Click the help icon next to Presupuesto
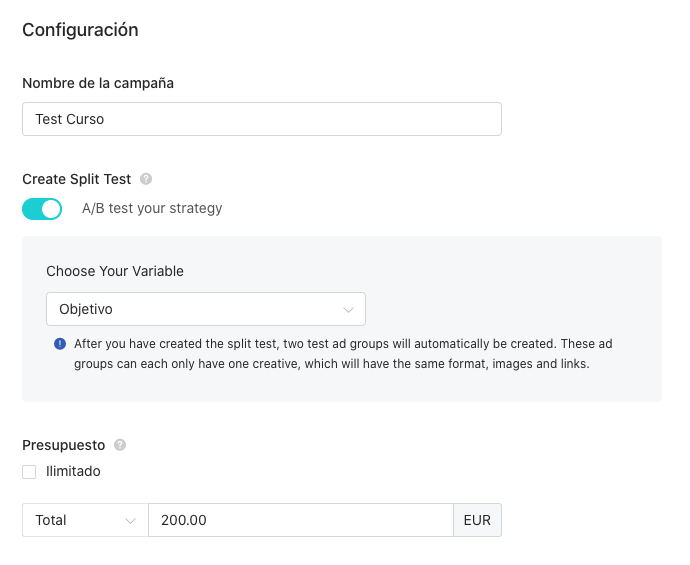The image size is (690, 565). pyautogui.click(x=120, y=445)
